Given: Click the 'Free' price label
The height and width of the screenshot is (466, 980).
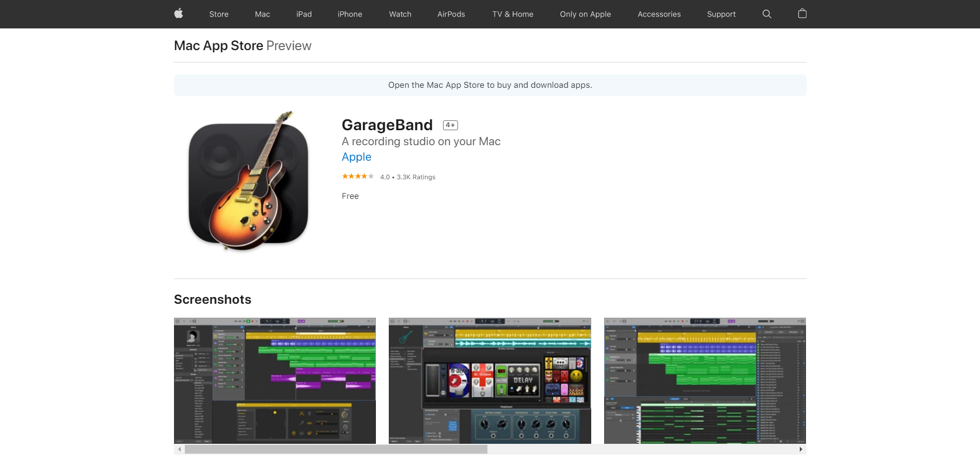Looking at the screenshot, I should coord(350,196).
